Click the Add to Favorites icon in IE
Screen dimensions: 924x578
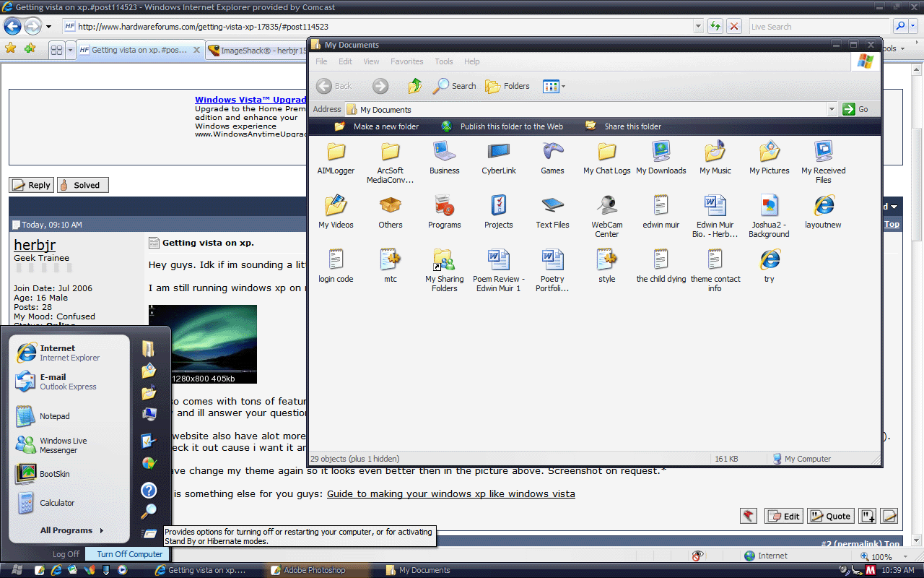[x=30, y=49]
